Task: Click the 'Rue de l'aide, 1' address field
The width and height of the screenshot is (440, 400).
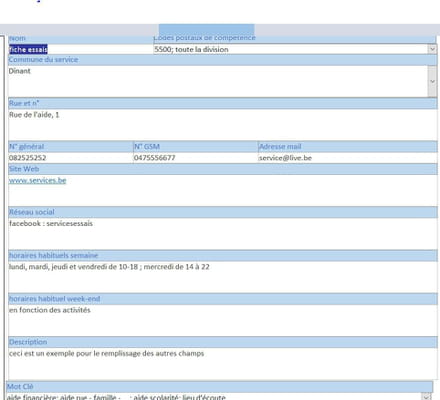Action: 223,125
